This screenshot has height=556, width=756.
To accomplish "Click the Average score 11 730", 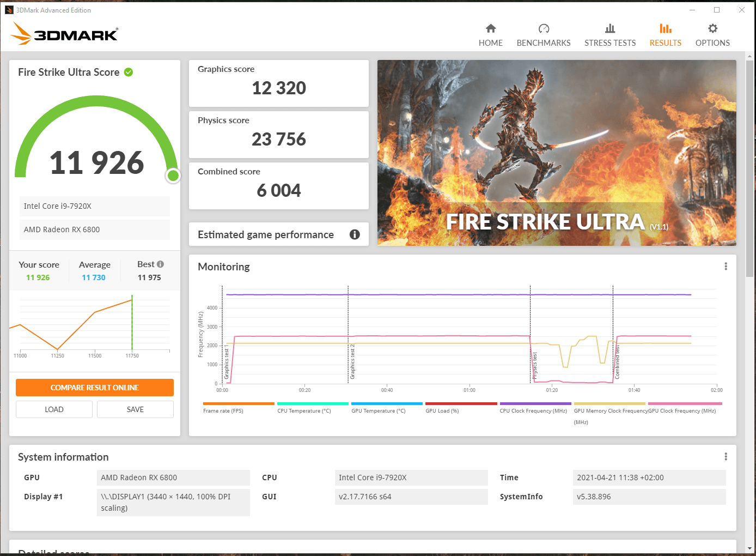I will point(94,277).
